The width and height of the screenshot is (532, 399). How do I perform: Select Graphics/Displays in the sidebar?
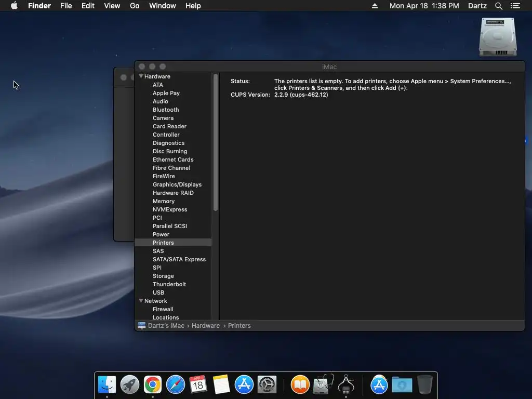coord(177,184)
